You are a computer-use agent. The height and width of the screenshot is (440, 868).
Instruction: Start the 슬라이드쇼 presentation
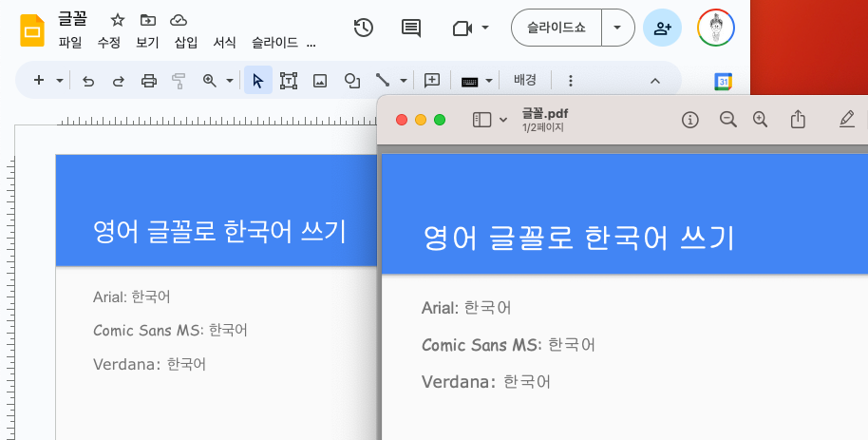tap(557, 28)
